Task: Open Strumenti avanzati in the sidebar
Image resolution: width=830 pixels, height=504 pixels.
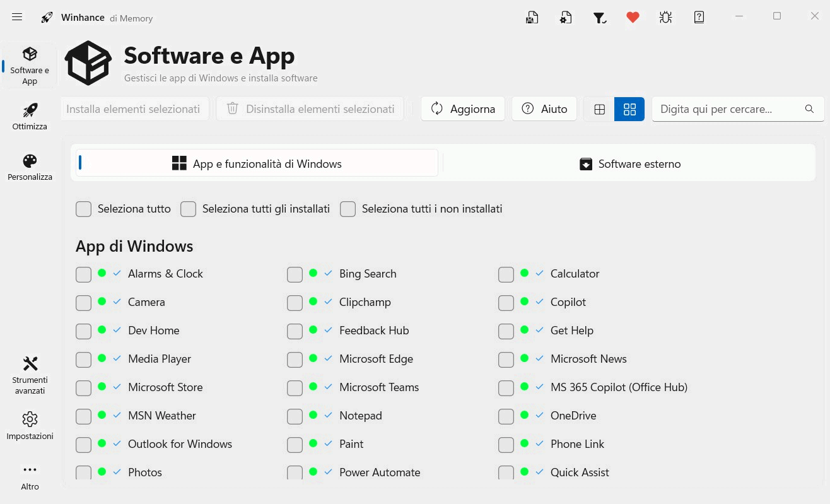Action: click(30, 375)
